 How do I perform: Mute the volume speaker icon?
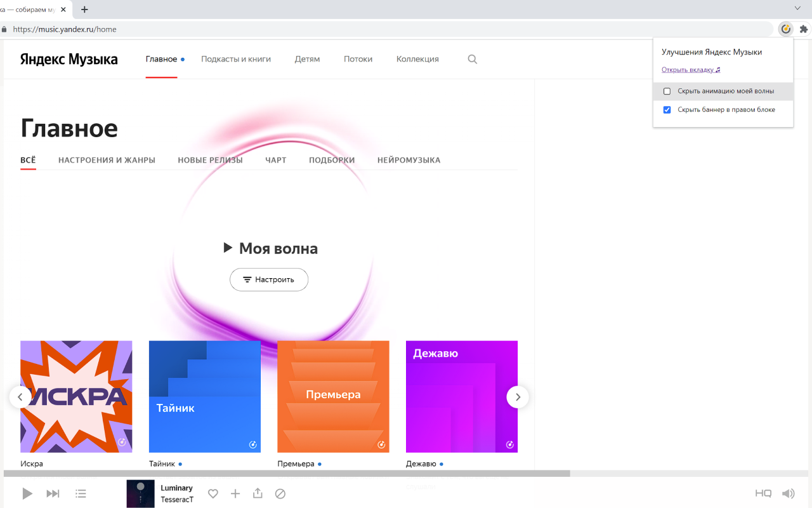pos(788,493)
